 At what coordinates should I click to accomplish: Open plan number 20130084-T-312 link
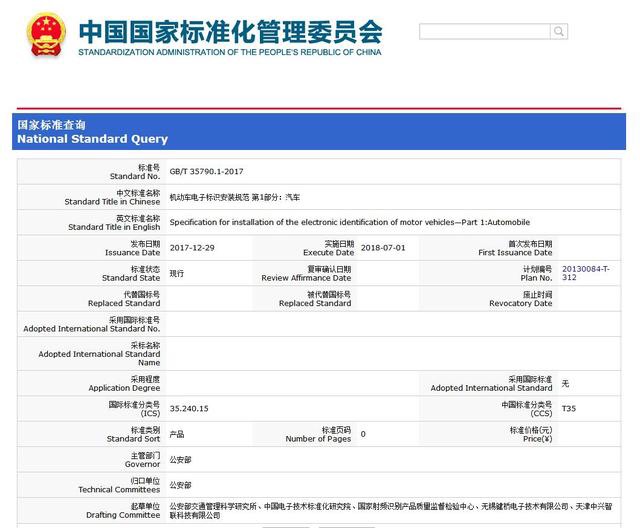tap(585, 273)
